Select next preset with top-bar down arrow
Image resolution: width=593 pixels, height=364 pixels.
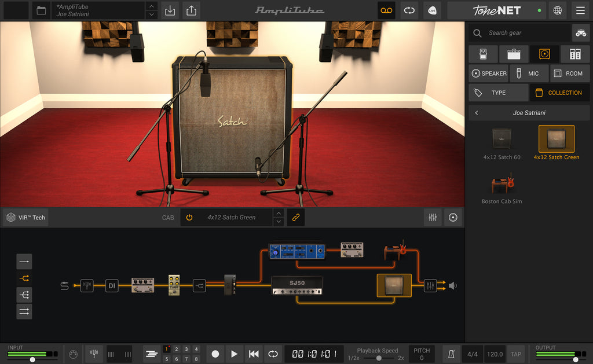point(151,14)
